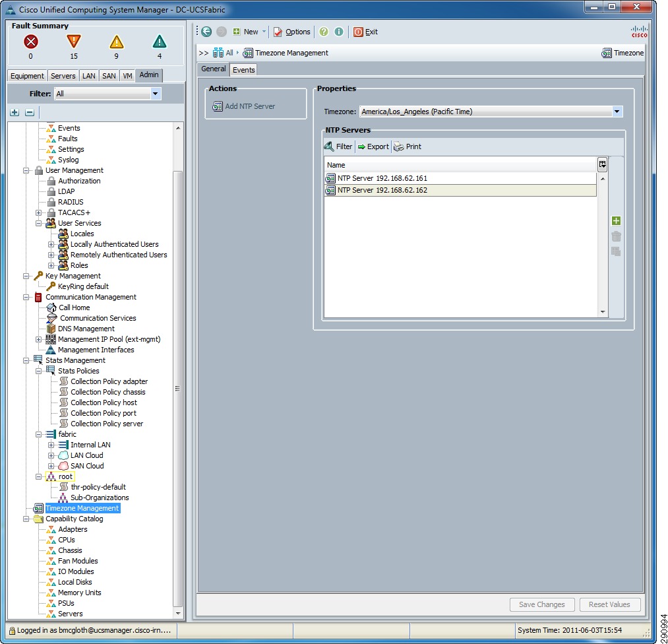The height and width of the screenshot is (644, 668).
Task: Click the trash delete icon beside NTP table
Action: (616, 236)
